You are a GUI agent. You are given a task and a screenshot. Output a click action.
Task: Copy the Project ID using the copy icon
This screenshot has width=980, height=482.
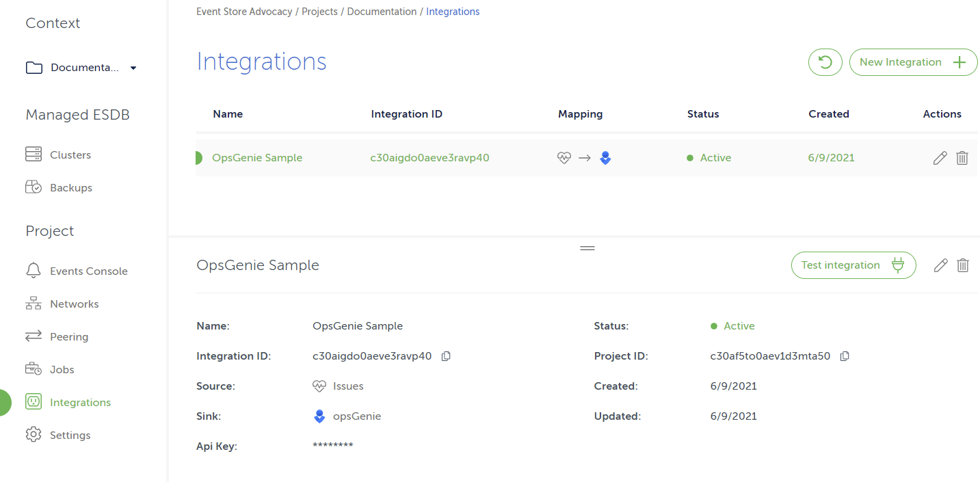pyautogui.click(x=844, y=356)
